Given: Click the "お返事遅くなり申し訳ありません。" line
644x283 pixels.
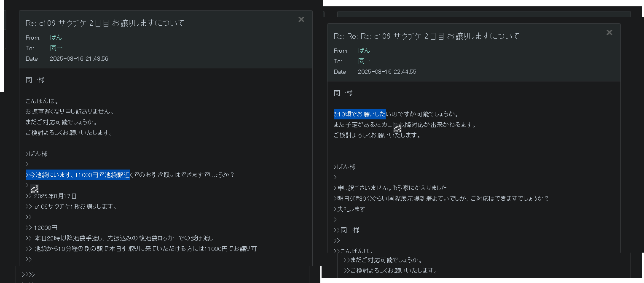Looking at the screenshot, I should pos(70,112).
